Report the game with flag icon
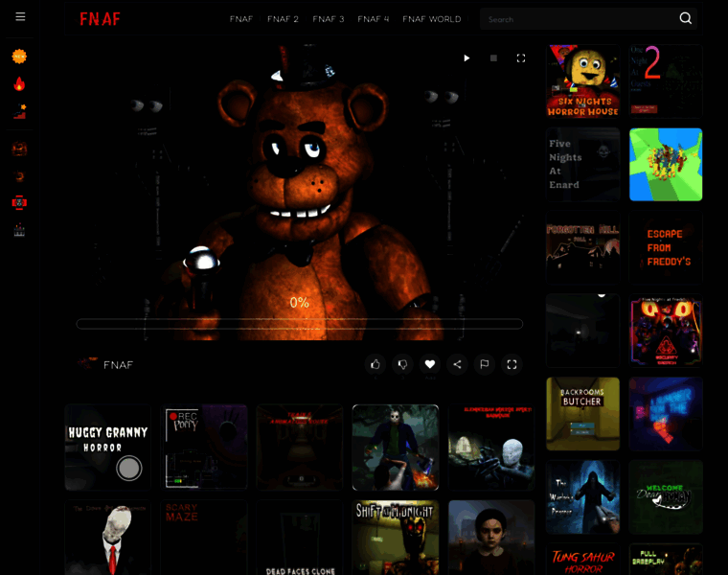This screenshot has height=575, width=728. coord(485,364)
